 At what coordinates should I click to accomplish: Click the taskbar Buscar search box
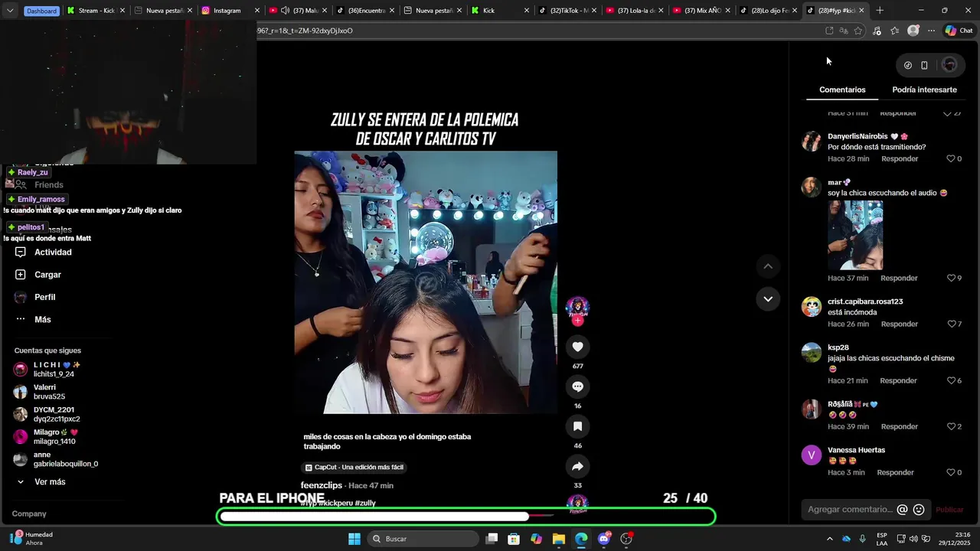tap(423, 539)
